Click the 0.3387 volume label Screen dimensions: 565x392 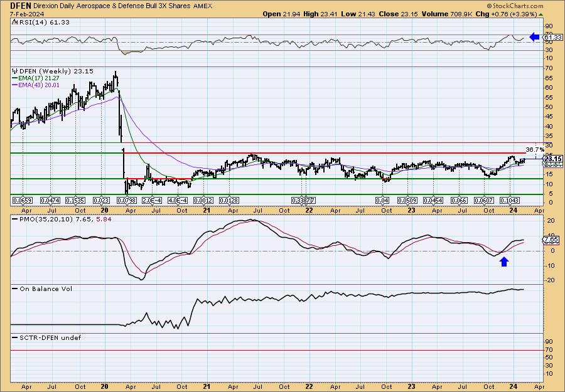[x=303, y=200]
